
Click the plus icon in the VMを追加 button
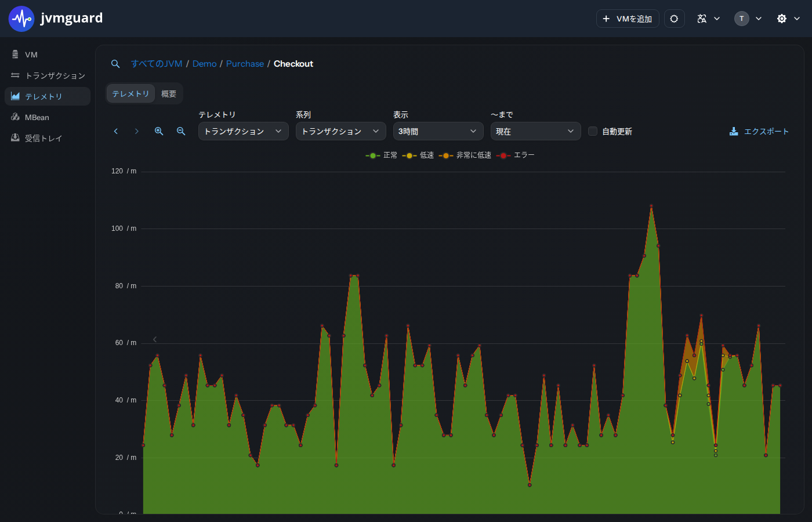606,19
